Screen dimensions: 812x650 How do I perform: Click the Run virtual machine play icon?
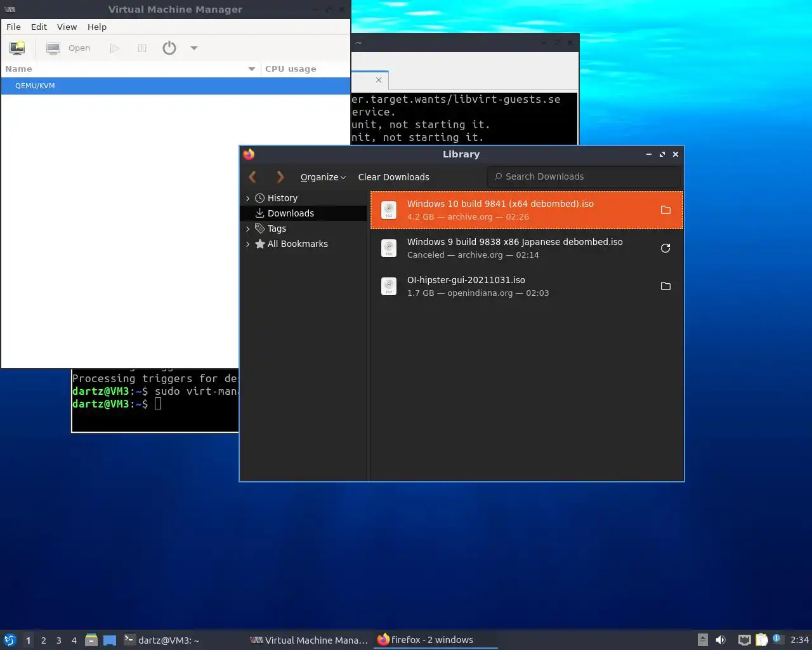pyautogui.click(x=114, y=48)
